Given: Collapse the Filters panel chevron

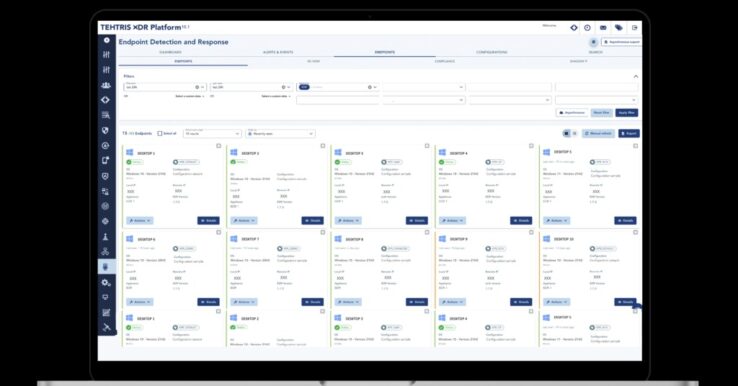Looking at the screenshot, I should point(636,76).
